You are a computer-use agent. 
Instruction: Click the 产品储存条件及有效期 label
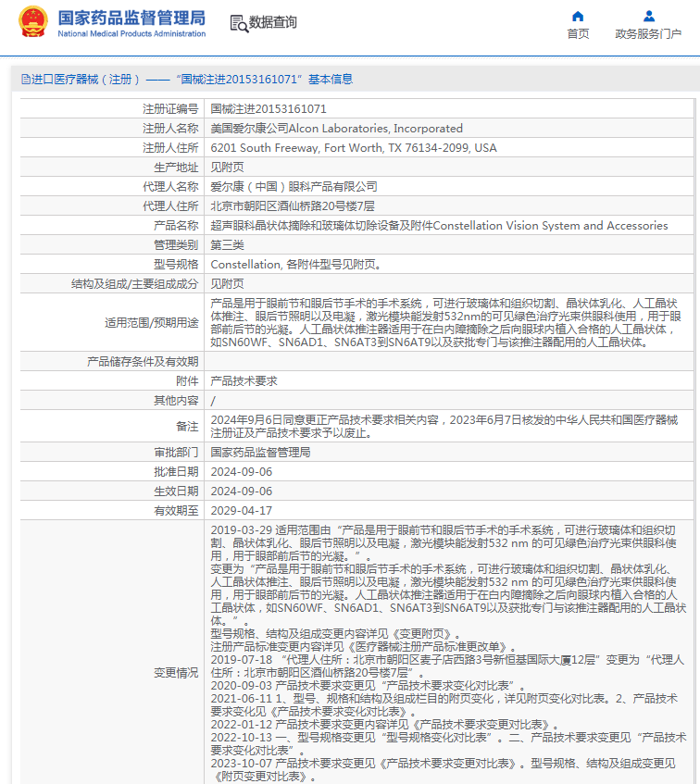[x=143, y=362]
